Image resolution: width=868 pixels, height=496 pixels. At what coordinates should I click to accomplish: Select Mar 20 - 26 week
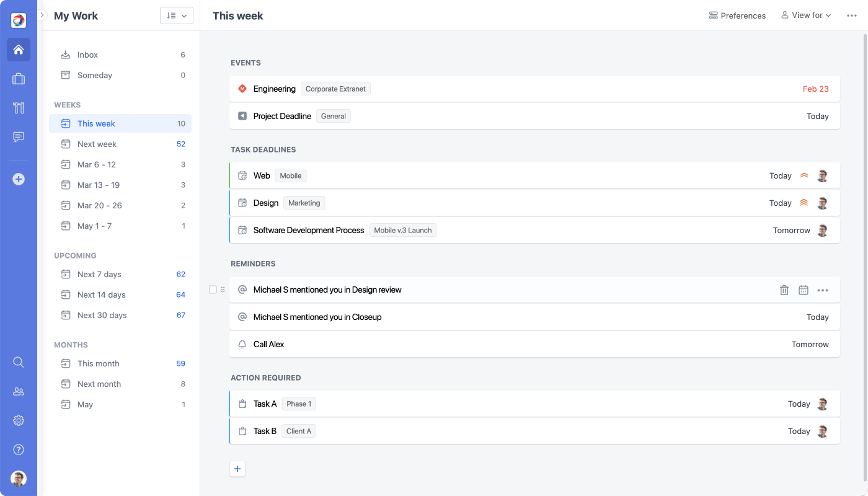point(120,205)
